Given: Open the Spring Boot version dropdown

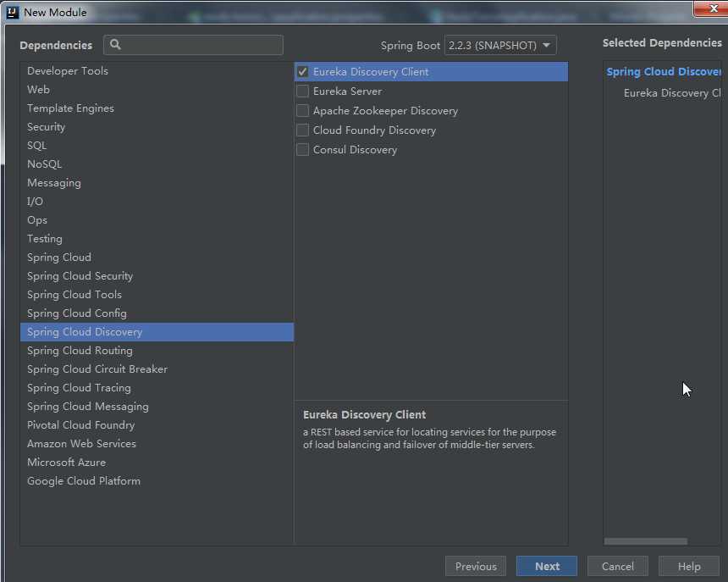Looking at the screenshot, I should click(x=500, y=46).
